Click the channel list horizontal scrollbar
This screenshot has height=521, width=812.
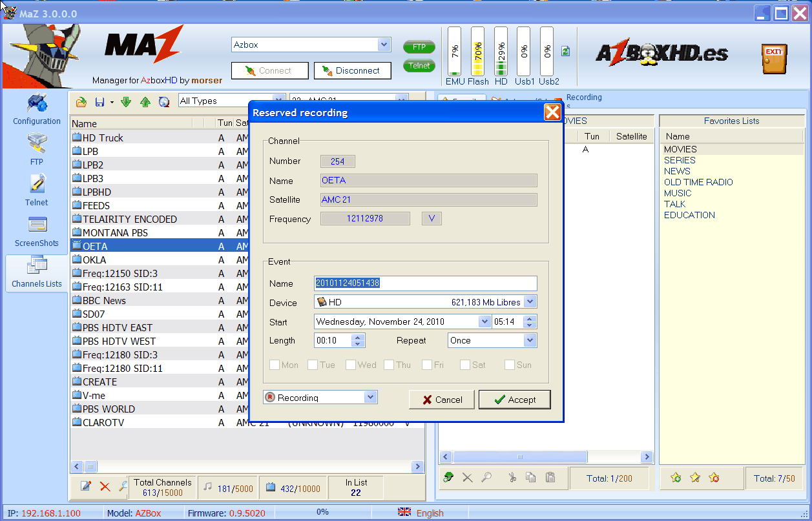coord(247,466)
